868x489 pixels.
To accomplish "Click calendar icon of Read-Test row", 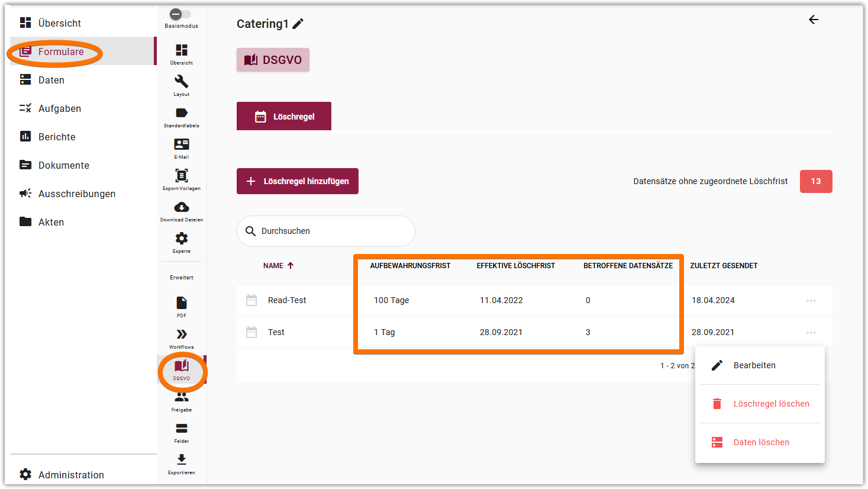I will point(251,300).
